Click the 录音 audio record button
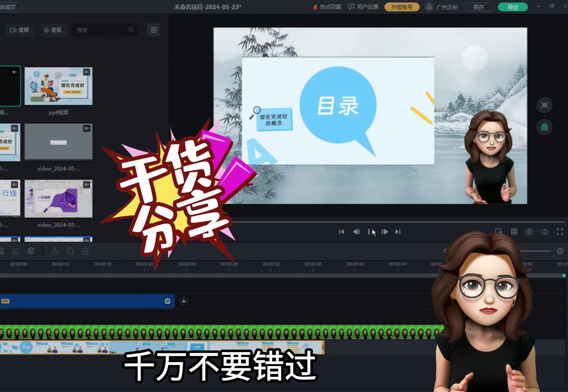568x392 pixels. click(x=53, y=30)
